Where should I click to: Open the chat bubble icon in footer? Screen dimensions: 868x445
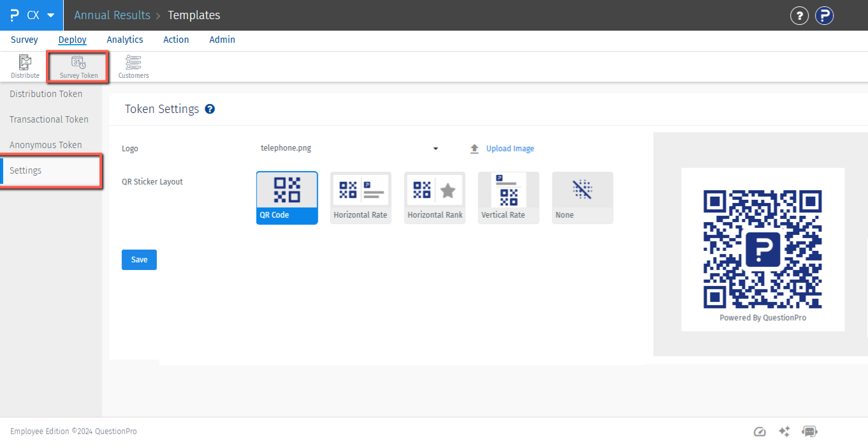click(809, 432)
